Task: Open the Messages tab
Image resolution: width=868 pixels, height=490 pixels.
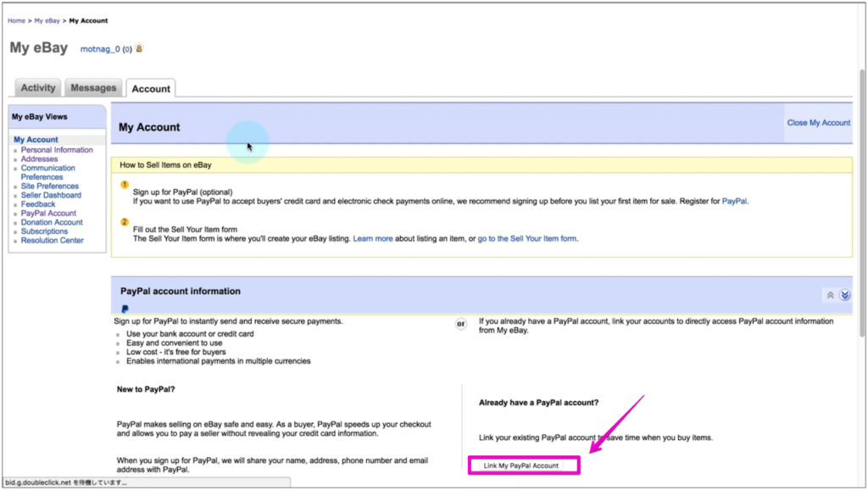Action: pyautogui.click(x=93, y=88)
